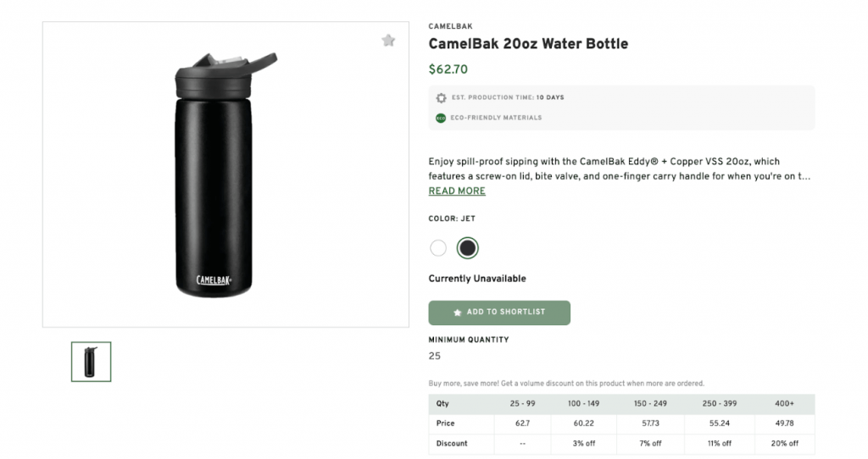Image resolution: width=868 pixels, height=459 pixels.
Task: Click the $62.70 price text
Action: click(448, 69)
